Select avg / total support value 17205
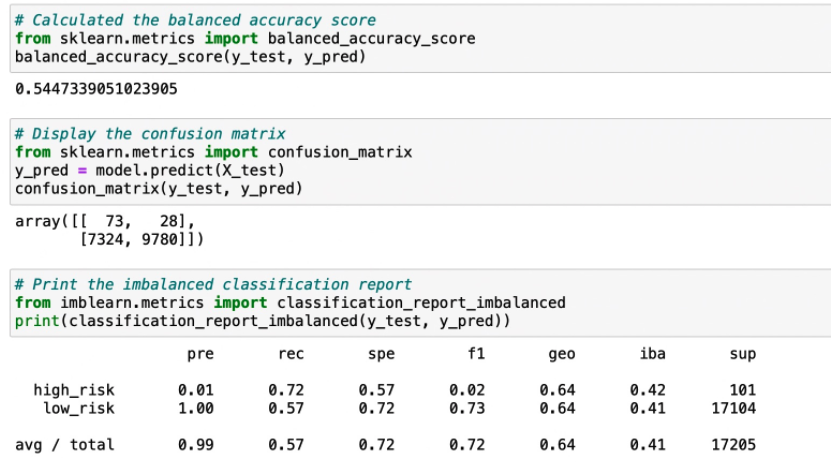Screen dimensions: 839x463 [734, 445]
